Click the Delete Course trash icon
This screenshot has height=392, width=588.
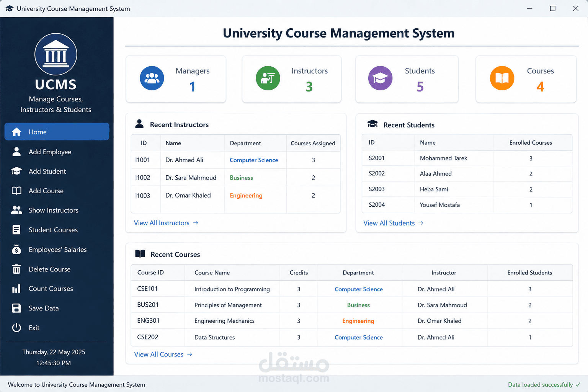tap(16, 269)
